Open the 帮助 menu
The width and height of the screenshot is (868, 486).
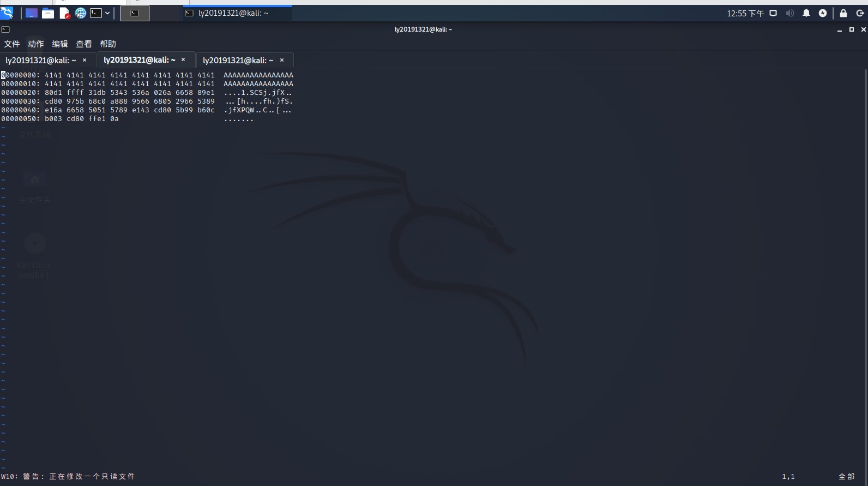point(108,44)
